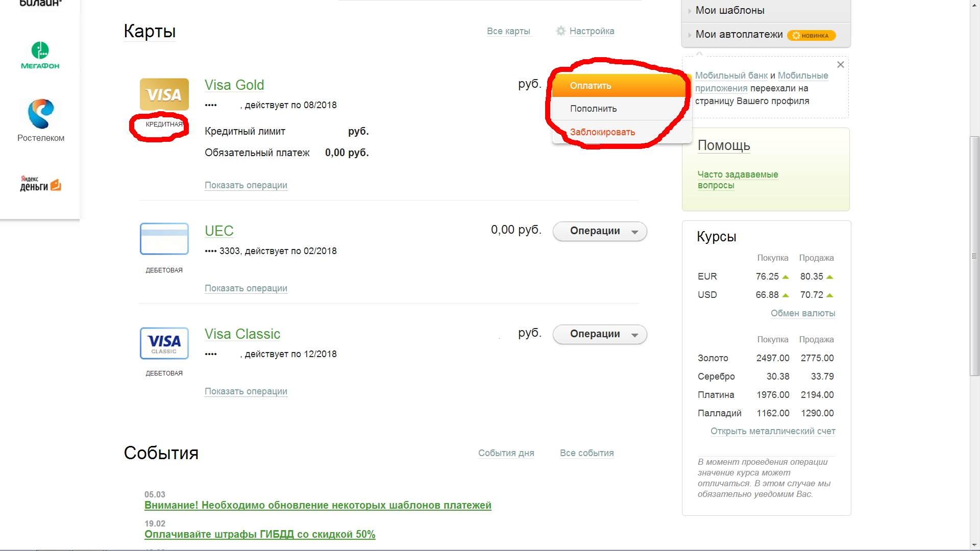Viewport: 980px width, 551px height.
Task: Expand the UEC card Операции dropdown
Action: [600, 231]
